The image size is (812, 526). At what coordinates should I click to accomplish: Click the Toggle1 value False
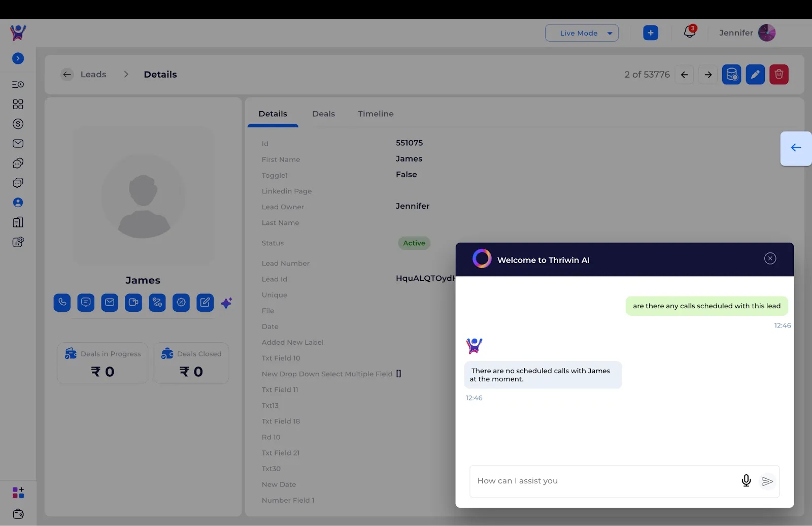point(406,175)
